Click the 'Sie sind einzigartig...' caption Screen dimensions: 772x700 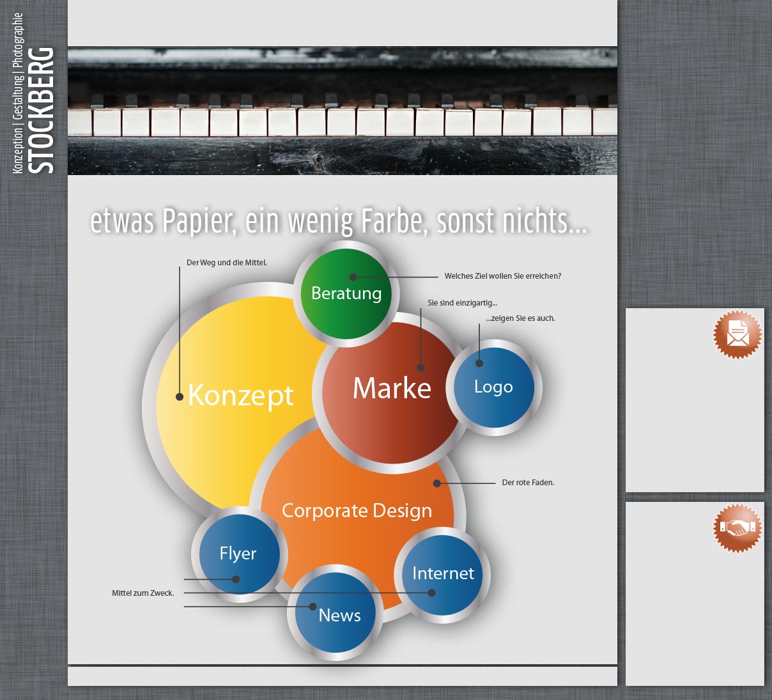[x=462, y=303]
